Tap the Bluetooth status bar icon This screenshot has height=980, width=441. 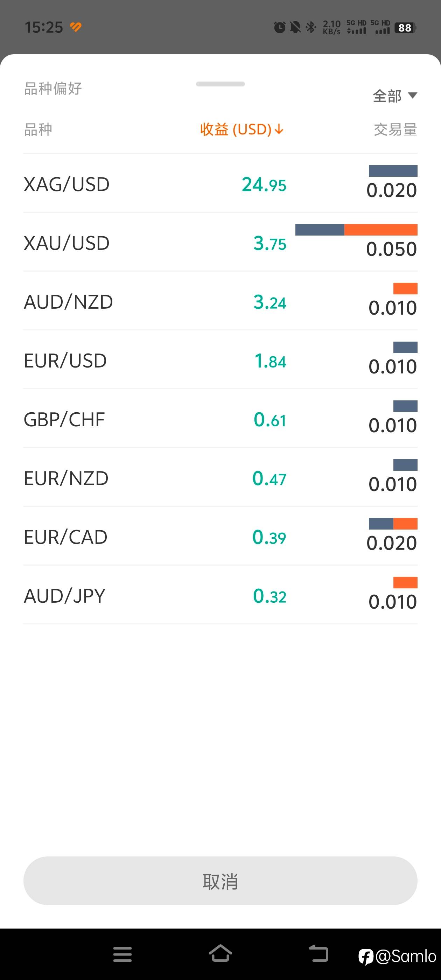pos(311,27)
